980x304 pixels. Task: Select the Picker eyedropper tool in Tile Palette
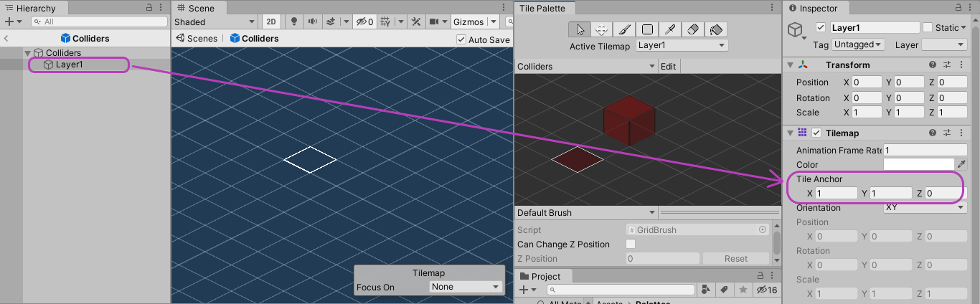669,29
